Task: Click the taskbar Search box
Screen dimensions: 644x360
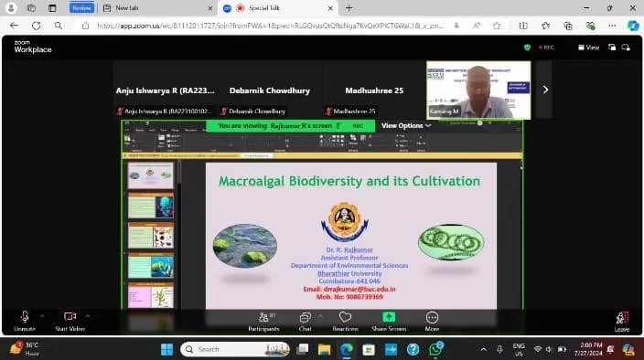Action: 235,349
